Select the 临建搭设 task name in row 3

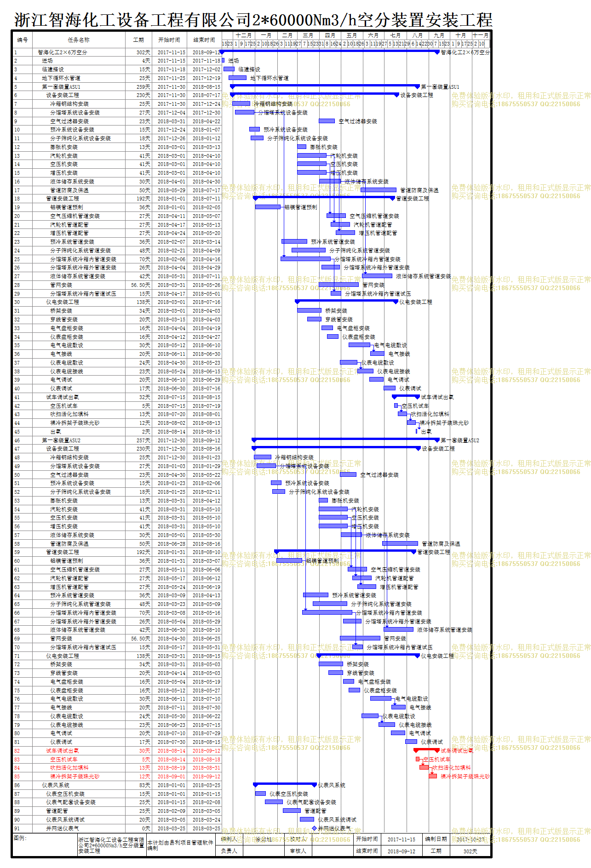click(x=53, y=69)
